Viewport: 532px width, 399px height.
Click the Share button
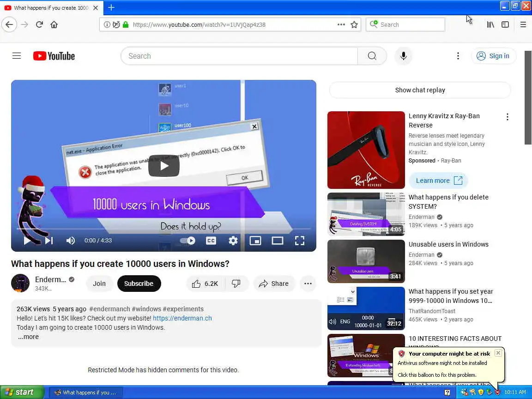click(274, 284)
